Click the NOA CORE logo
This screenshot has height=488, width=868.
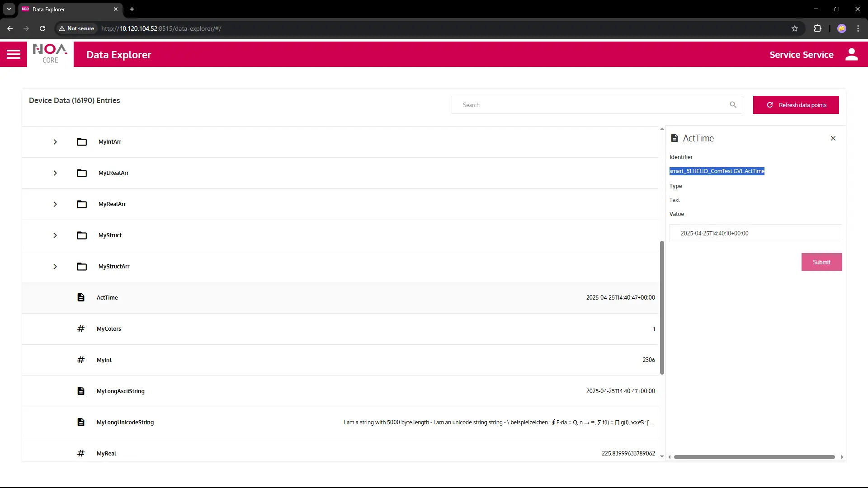[50, 54]
